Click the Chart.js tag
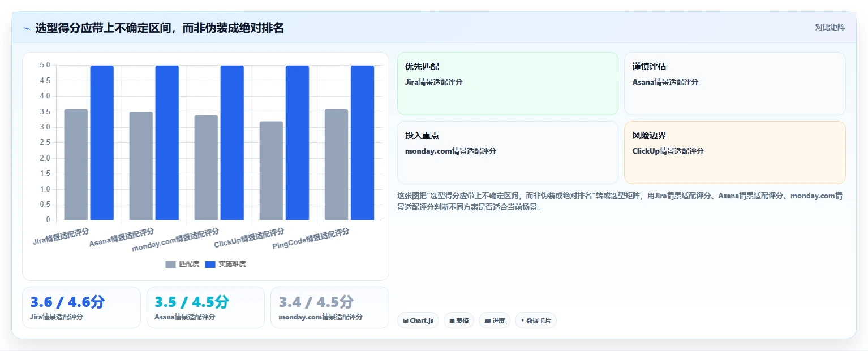 click(418, 320)
